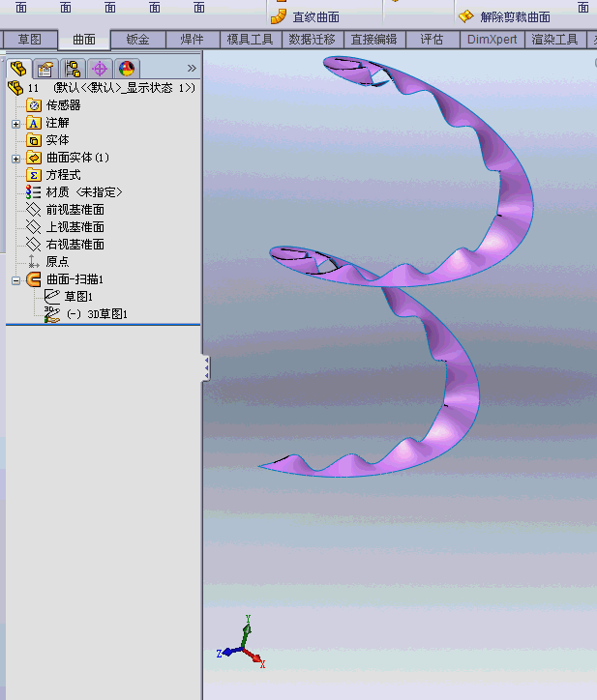Select the root part node 11

[x=102, y=88]
